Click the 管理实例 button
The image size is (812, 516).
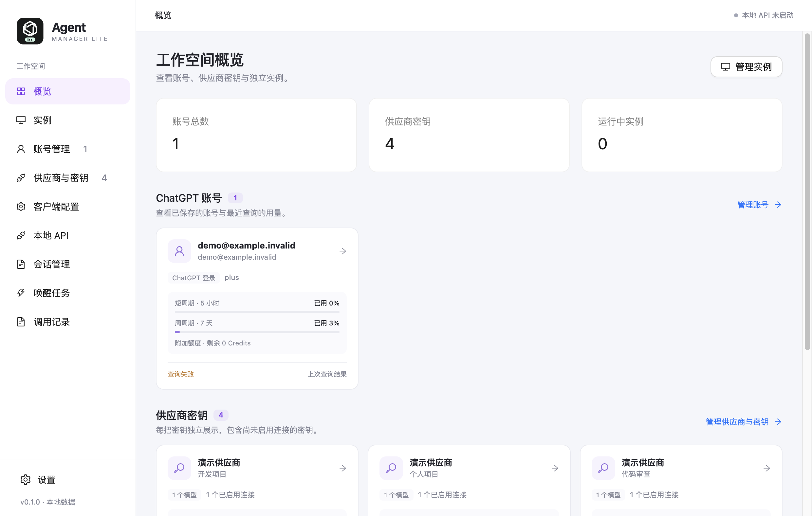[x=746, y=67]
